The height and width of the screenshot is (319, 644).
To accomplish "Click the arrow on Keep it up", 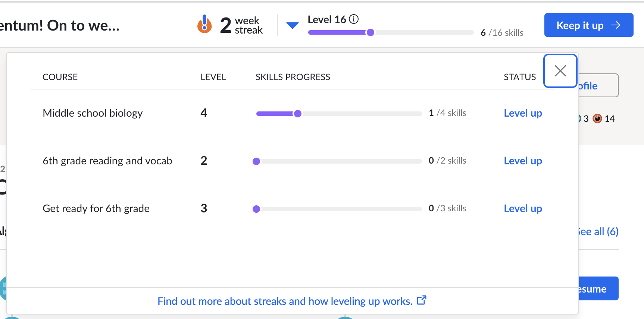I will (616, 25).
